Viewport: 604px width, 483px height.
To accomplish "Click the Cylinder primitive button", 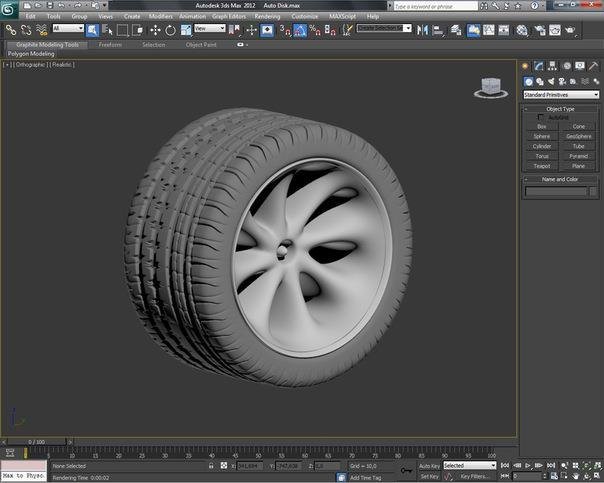I will [x=542, y=146].
